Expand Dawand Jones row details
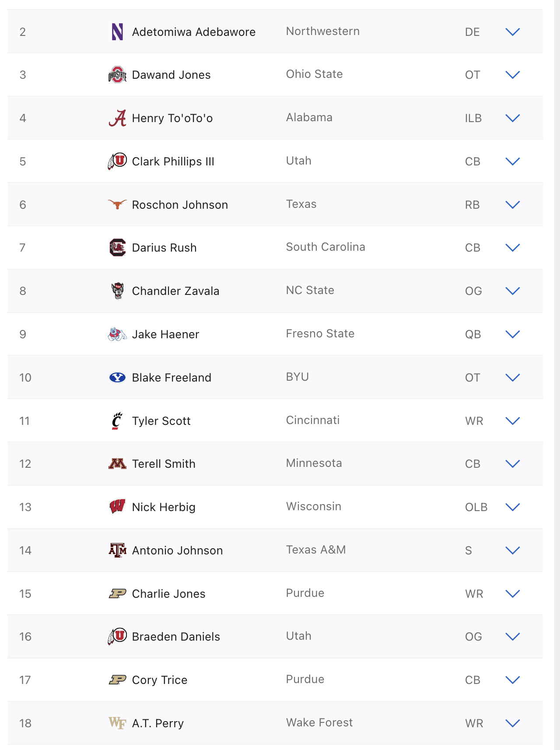 (x=512, y=75)
